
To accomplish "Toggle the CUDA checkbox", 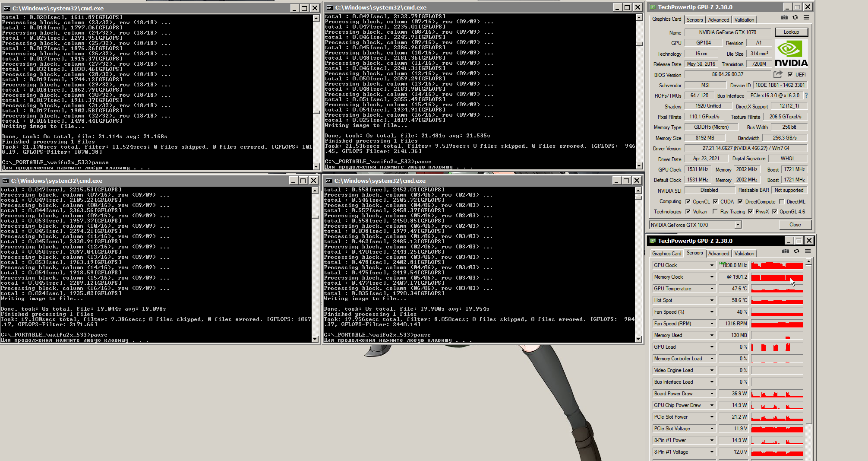I will click(x=715, y=201).
